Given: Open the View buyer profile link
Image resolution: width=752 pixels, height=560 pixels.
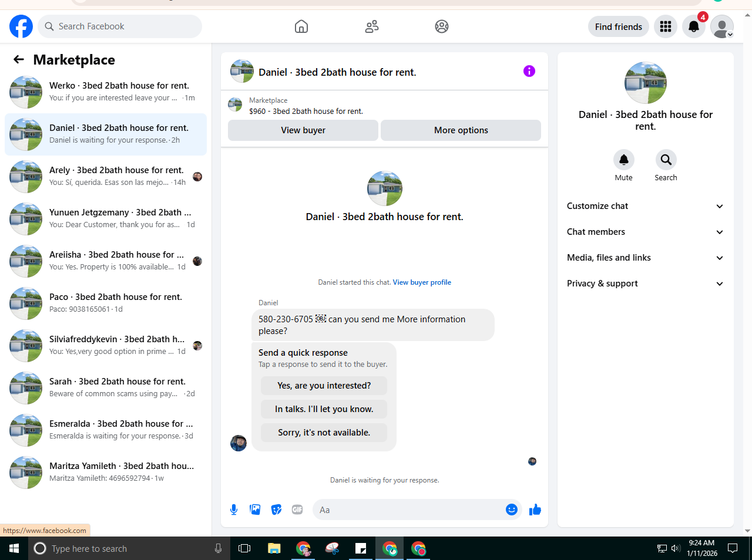Looking at the screenshot, I should (x=422, y=282).
